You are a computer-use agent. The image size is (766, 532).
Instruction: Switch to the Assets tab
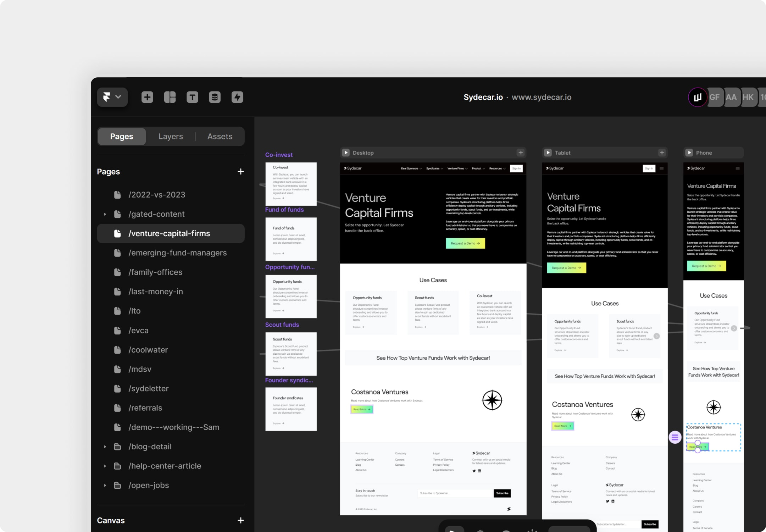pyautogui.click(x=220, y=136)
